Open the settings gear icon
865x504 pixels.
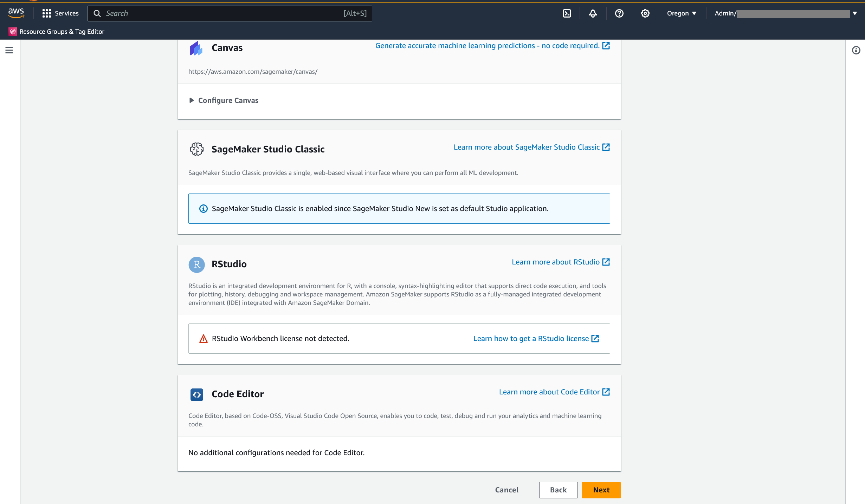(x=645, y=13)
